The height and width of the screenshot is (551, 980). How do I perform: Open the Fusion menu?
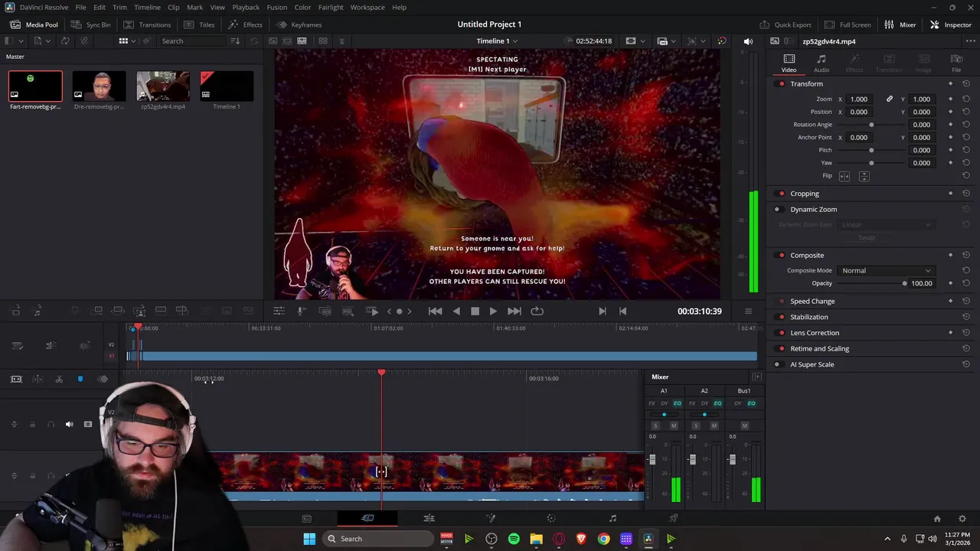[x=277, y=7]
